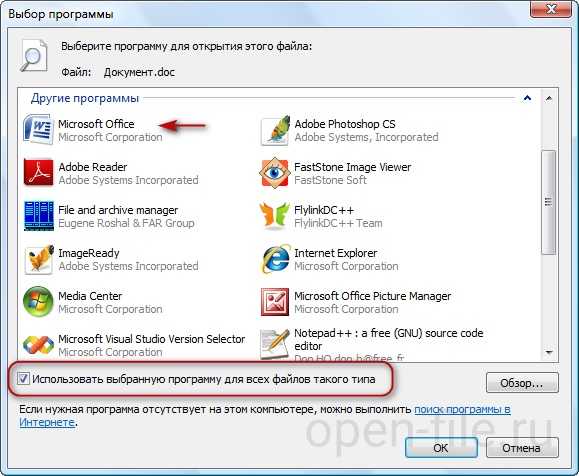The width and height of the screenshot is (579, 476).
Task: Click the scrollbar up arrow
Action: (549, 98)
